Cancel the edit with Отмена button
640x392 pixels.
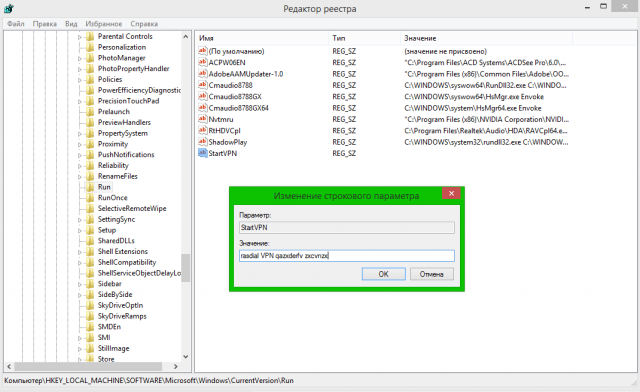(x=431, y=274)
